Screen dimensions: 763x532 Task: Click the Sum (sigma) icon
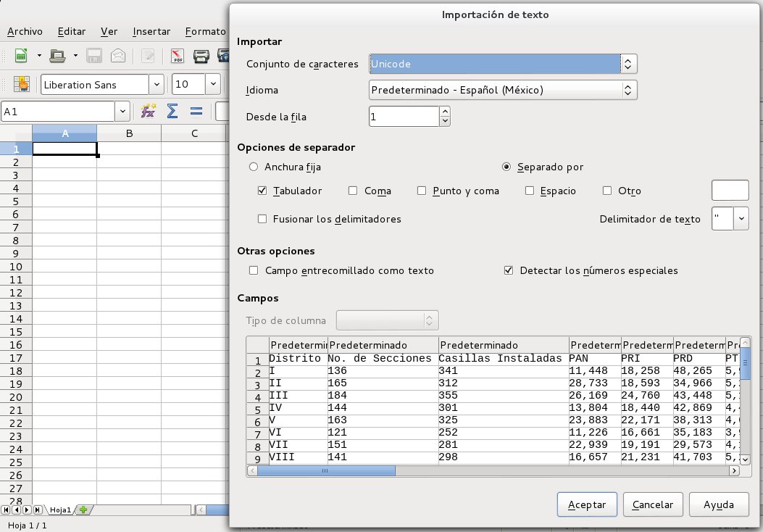pos(172,111)
